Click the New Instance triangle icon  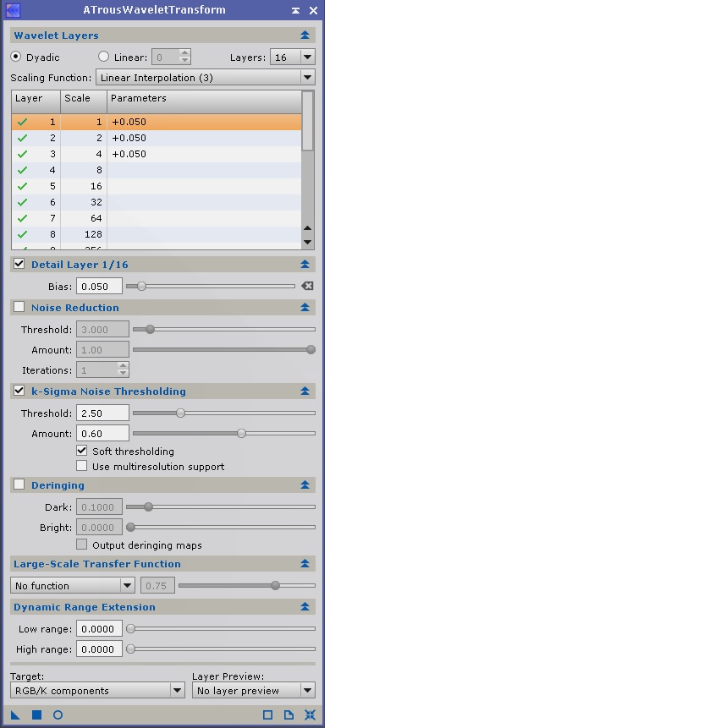[x=15, y=715]
